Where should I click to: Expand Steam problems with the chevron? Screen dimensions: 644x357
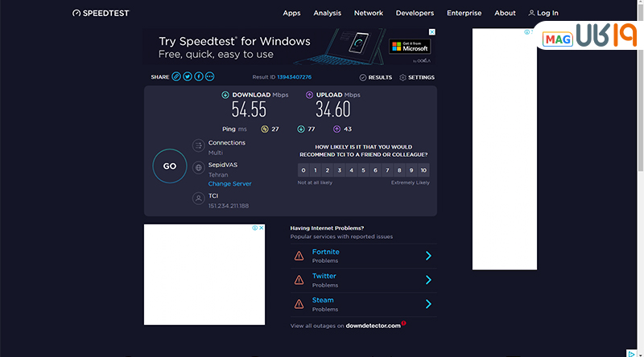428,304
